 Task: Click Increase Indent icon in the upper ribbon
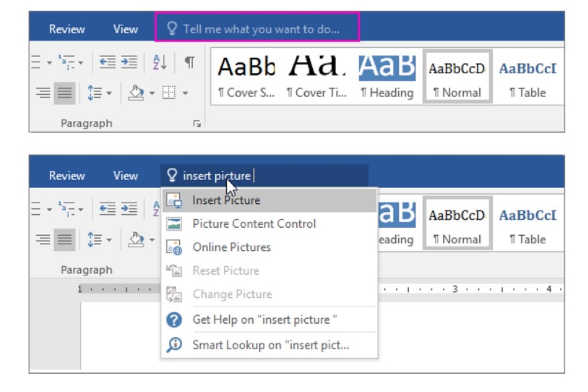point(129,62)
